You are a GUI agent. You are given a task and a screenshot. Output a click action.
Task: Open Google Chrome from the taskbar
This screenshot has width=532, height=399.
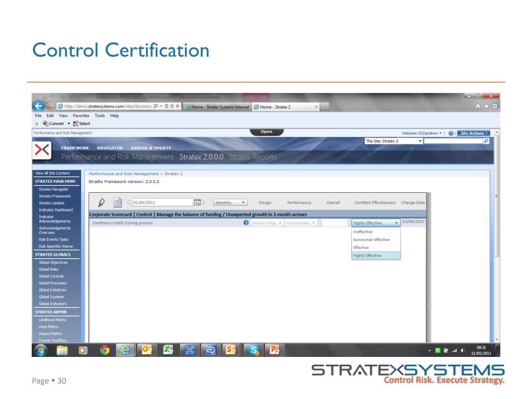click(104, 350)
